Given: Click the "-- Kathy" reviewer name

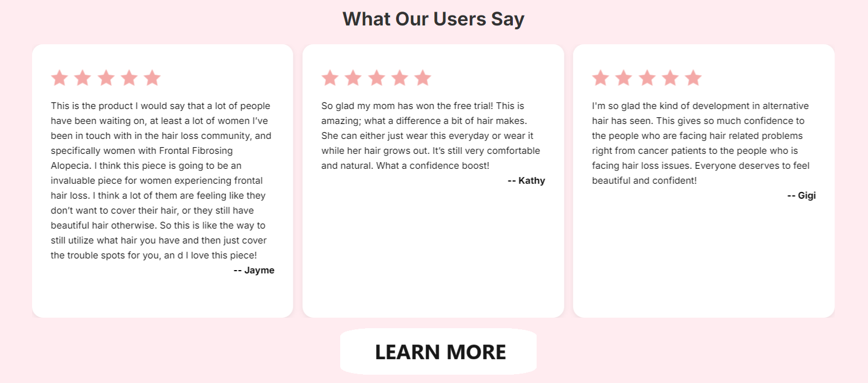Looking at the screenshot, I should (x=526, y=180).
